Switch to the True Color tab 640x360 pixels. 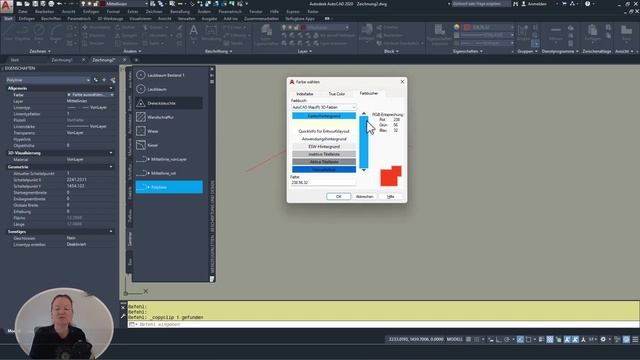coord(337,94)
